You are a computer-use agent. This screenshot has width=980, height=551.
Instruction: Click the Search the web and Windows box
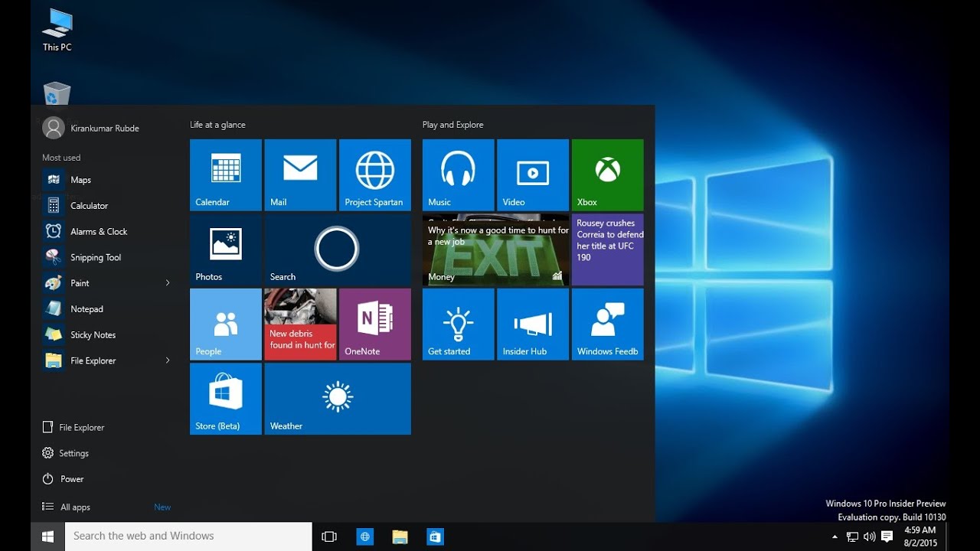[188, 536]
